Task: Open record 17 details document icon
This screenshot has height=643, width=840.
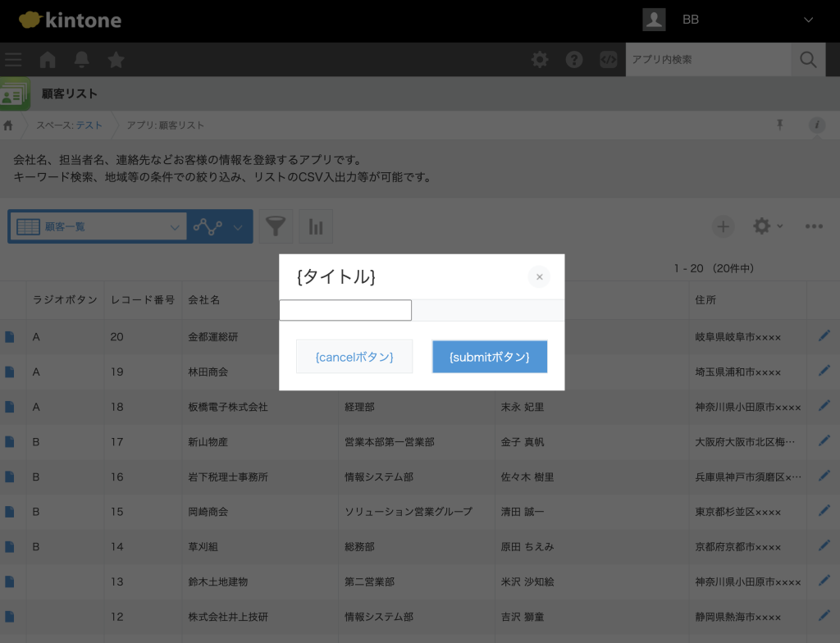Action: (10, 442)
